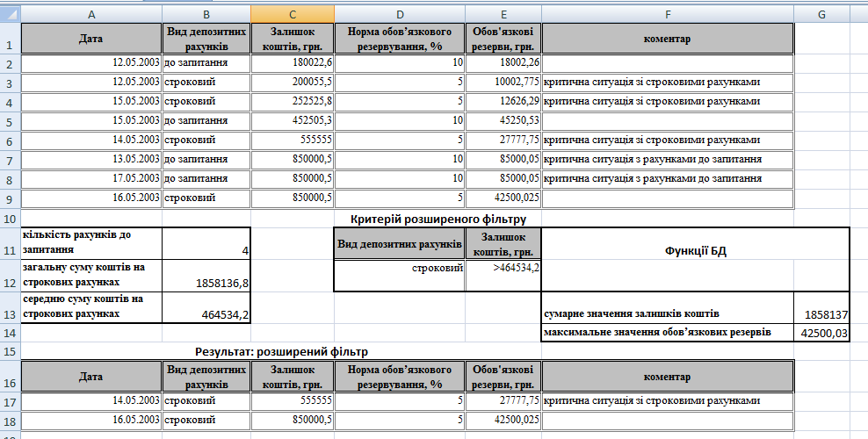Select column A header
868x439 pixels.
[x=91, y=14]
